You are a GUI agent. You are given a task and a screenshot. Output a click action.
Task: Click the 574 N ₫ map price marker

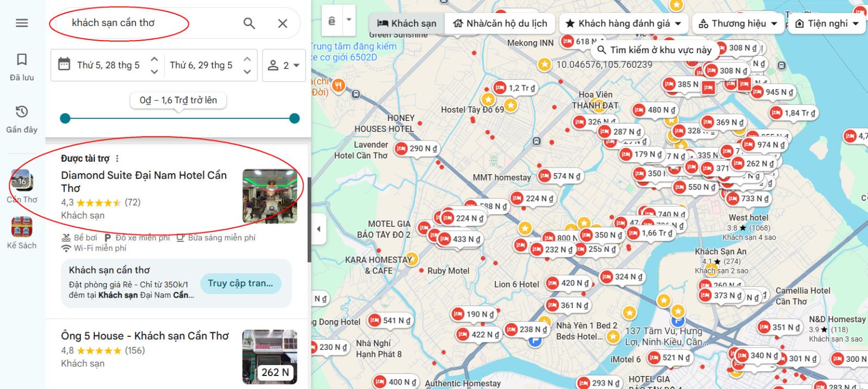point(560,176)
